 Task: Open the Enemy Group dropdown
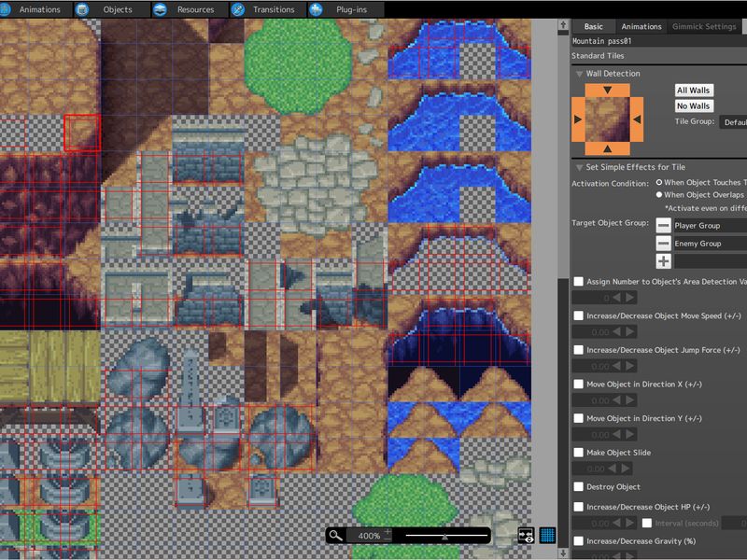click(711, 244)
